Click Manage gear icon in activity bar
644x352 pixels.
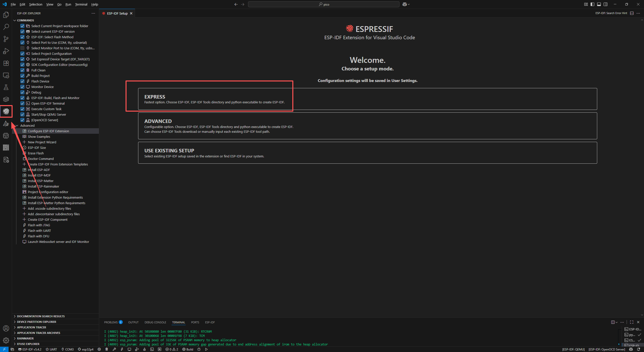coord(6,340)
